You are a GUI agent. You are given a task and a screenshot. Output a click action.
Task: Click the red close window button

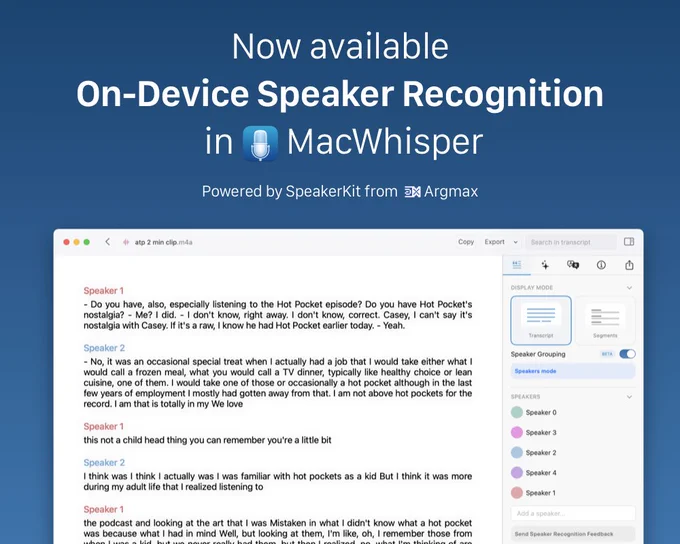66,242
